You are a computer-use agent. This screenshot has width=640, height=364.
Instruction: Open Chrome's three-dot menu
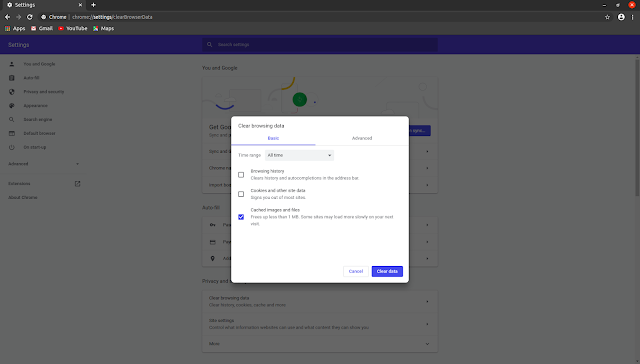coord(632,17)
